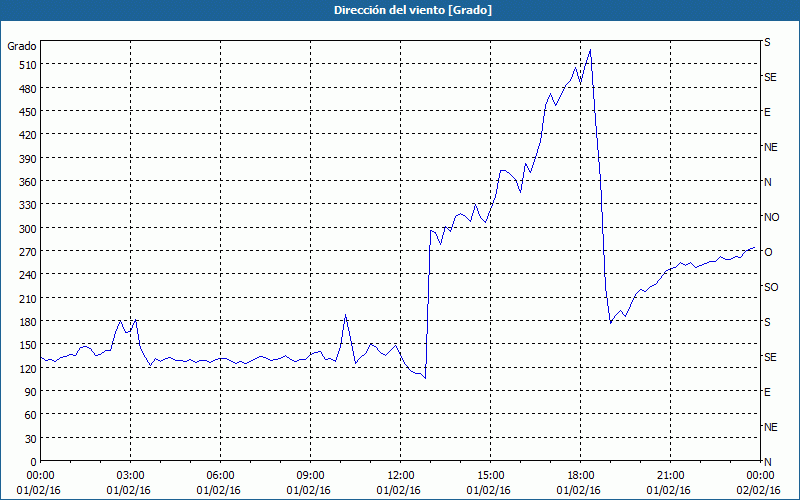Screen dimensions: 800x500
Task: Click the 'SE' compass label level with 495 degrees
Action: (770, 77)
